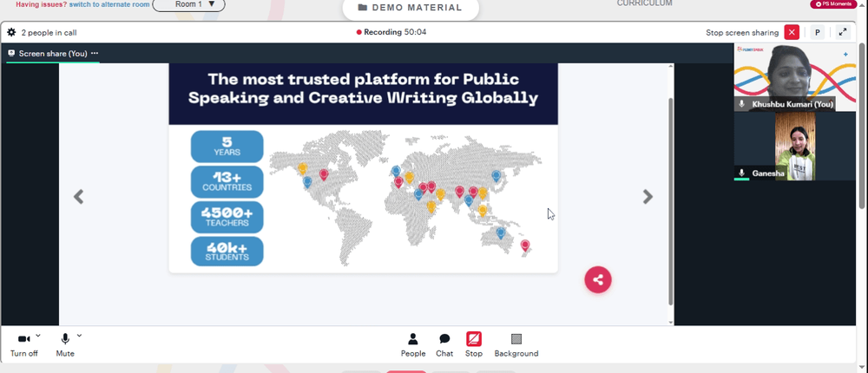Click switch to alternate room link
Screen dimensions: 868x373
click(109, 4)
